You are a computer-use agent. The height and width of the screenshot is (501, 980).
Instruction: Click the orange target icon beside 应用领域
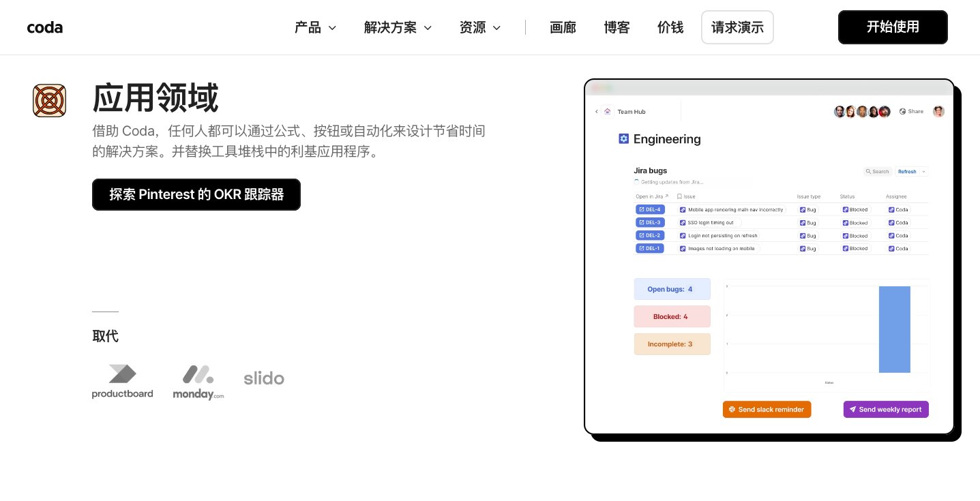click(x=49, y=101)
